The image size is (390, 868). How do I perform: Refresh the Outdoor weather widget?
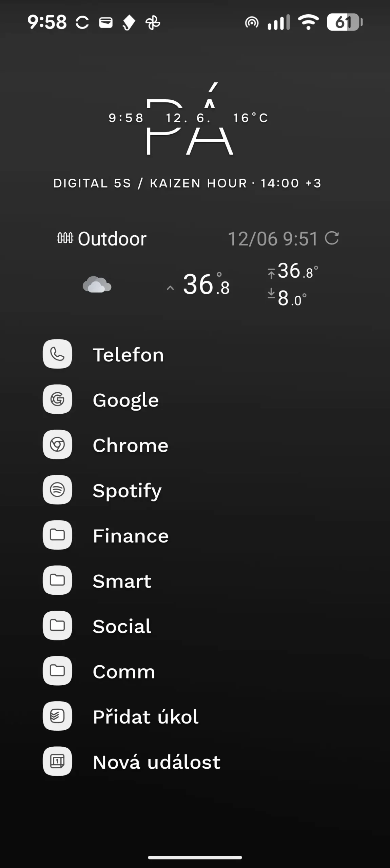point(332,238)
